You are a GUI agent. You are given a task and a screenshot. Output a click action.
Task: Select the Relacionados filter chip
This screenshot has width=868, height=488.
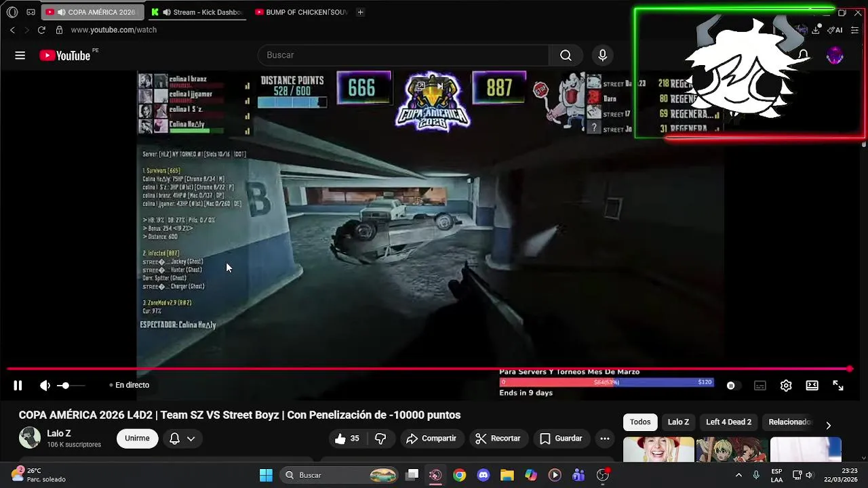(789, 422)
